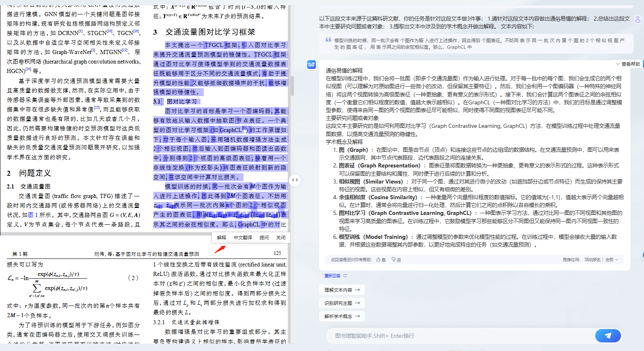Viewport: 644px width, 351px height.
Task: Click thumbs up 是 to rate answer helpful
Action: click(x=380, y=259)
